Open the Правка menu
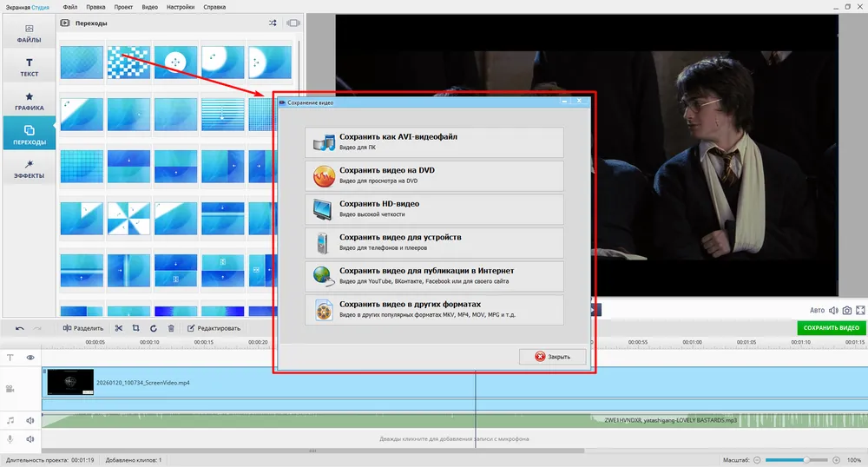This screenshot has height=467, width=868. coord(95,7)
